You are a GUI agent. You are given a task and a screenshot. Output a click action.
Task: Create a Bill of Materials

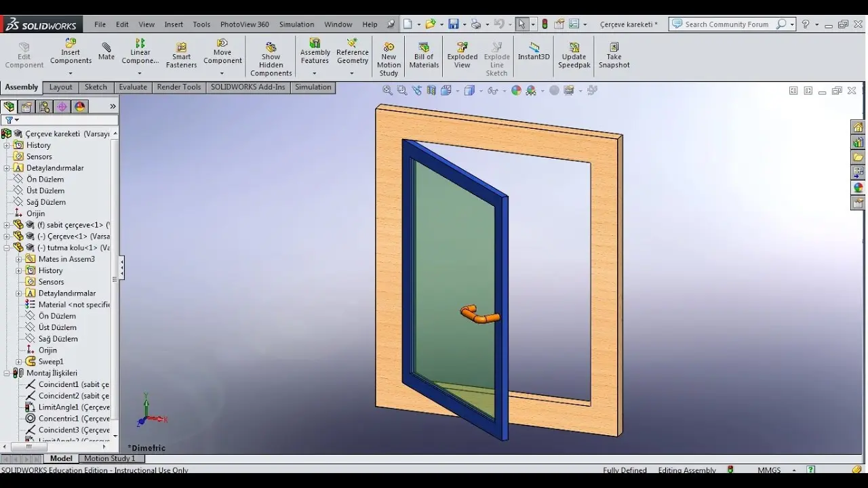coord(424,56)
